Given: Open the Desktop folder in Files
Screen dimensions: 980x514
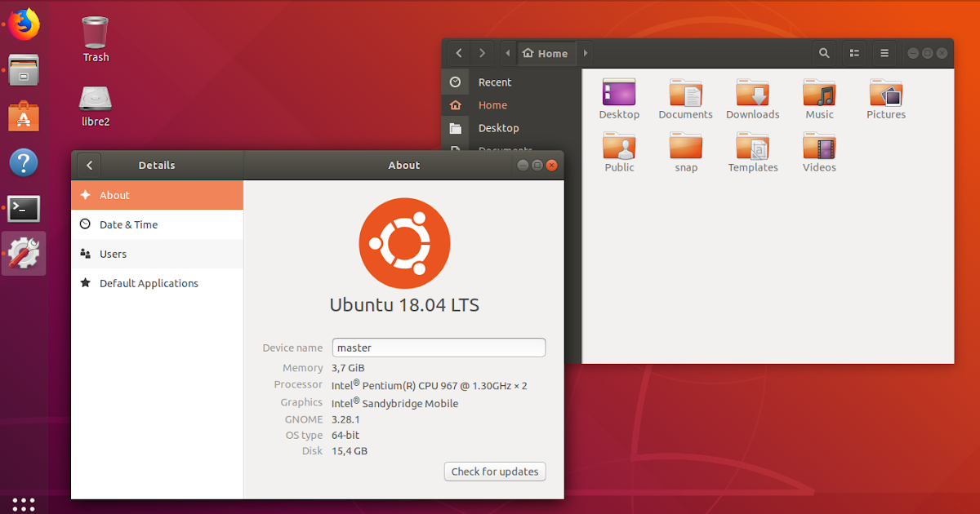Looking at the screenshot, I should [x=619, y=100].
